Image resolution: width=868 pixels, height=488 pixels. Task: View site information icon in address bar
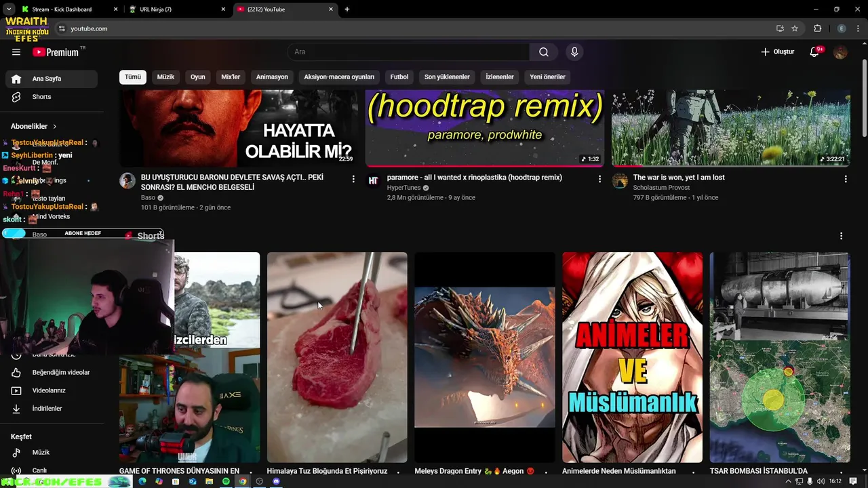coord(62,28)
